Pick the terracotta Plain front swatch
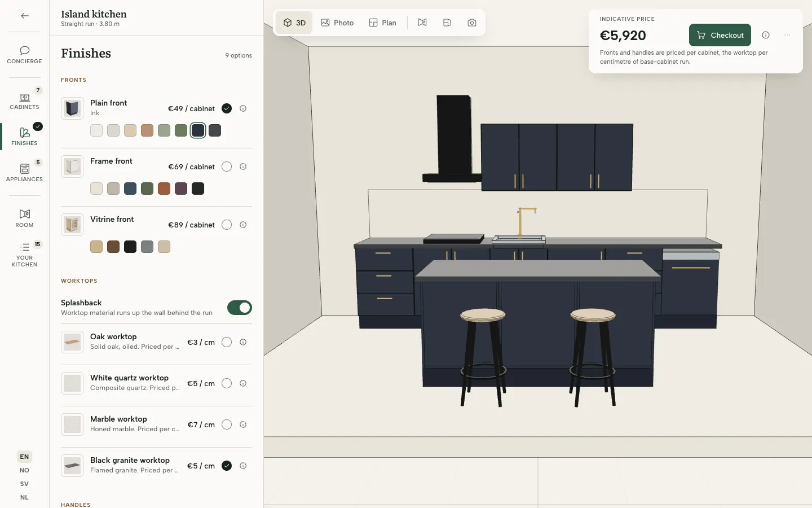This screenshot has width=812, height=508. pos(147,130)
